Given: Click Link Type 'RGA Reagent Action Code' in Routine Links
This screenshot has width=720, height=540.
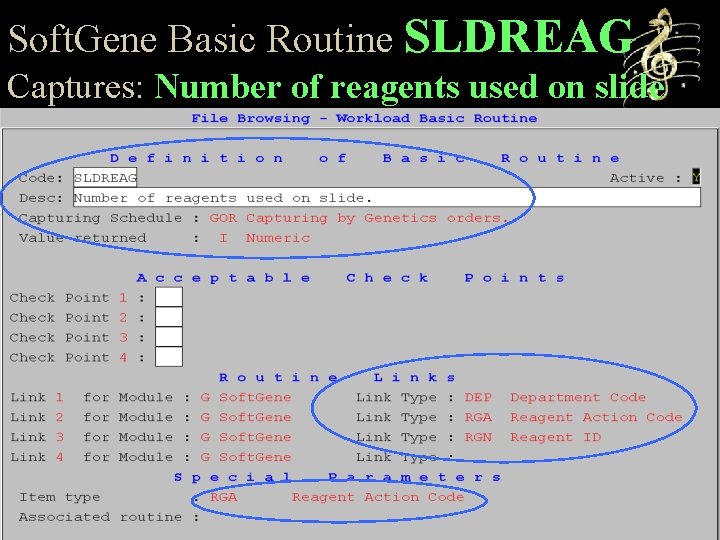Looking at the screenshot, I should coord(574,417).
